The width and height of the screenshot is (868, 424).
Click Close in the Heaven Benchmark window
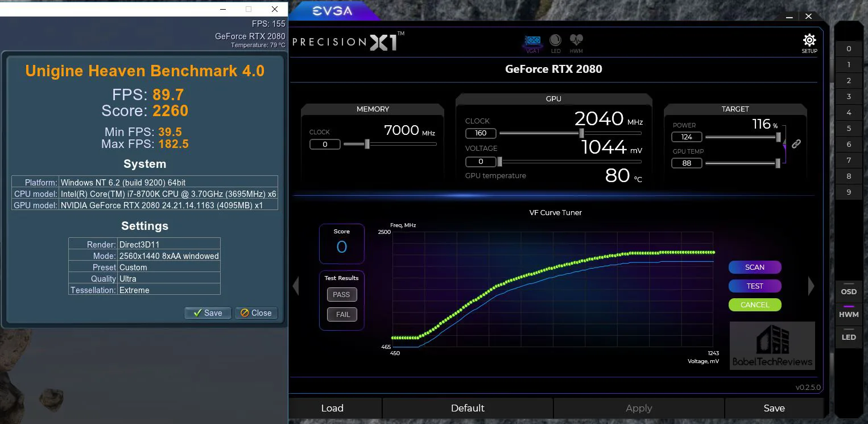[x=256, y=312]
